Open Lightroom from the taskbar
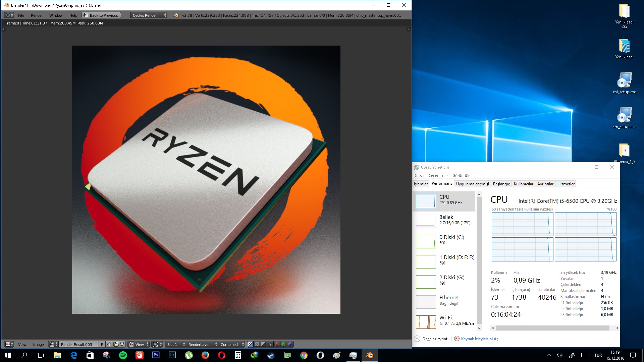 172,355
